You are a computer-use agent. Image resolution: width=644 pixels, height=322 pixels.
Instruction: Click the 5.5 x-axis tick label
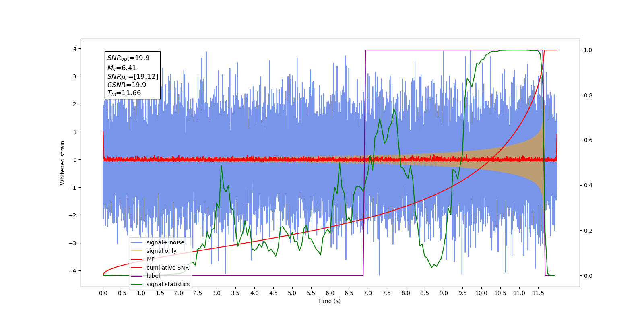pos(311,293)
